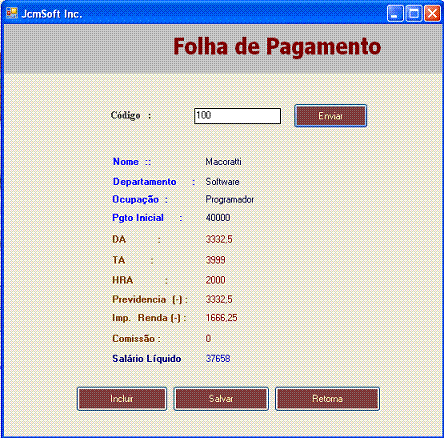Viewport: 444px width, 438px height.
Task: Click the Pgto Inicial value 40000
Action: coord(218,218)
